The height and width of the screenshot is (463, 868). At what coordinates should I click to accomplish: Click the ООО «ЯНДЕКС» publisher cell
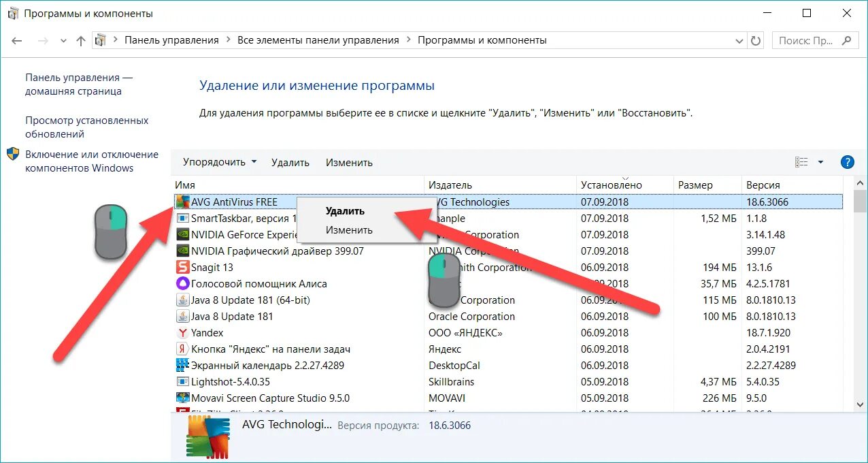coord(465,332)
